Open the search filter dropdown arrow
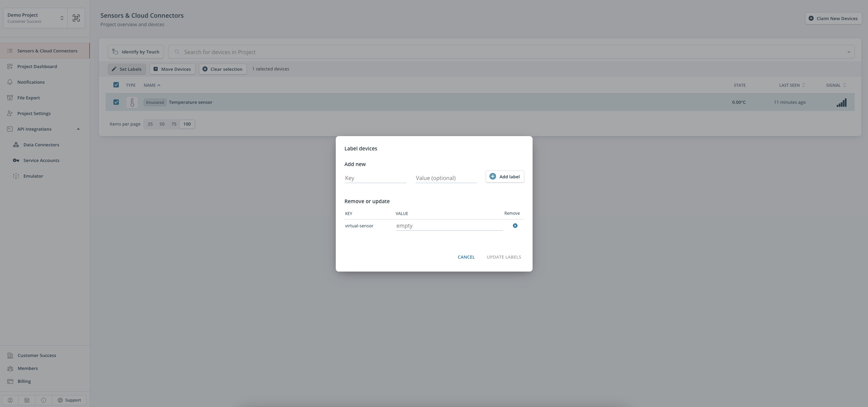This screenshot has height=407, width=868. pos(849,52)
